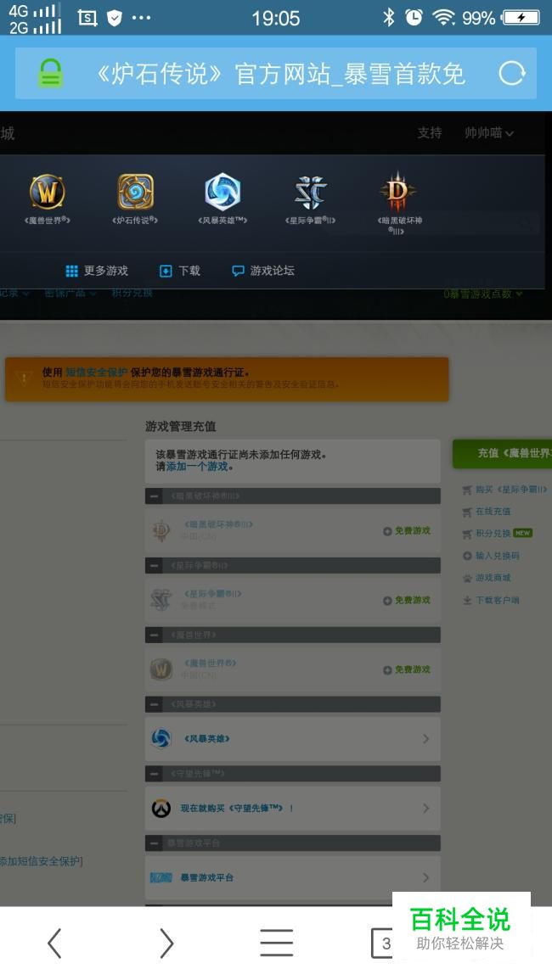Image resolution: width=552 pixels, height=980 pixels.
Task: Click 积分兑换 NEW sidebar link
Action: click(497, 533)
